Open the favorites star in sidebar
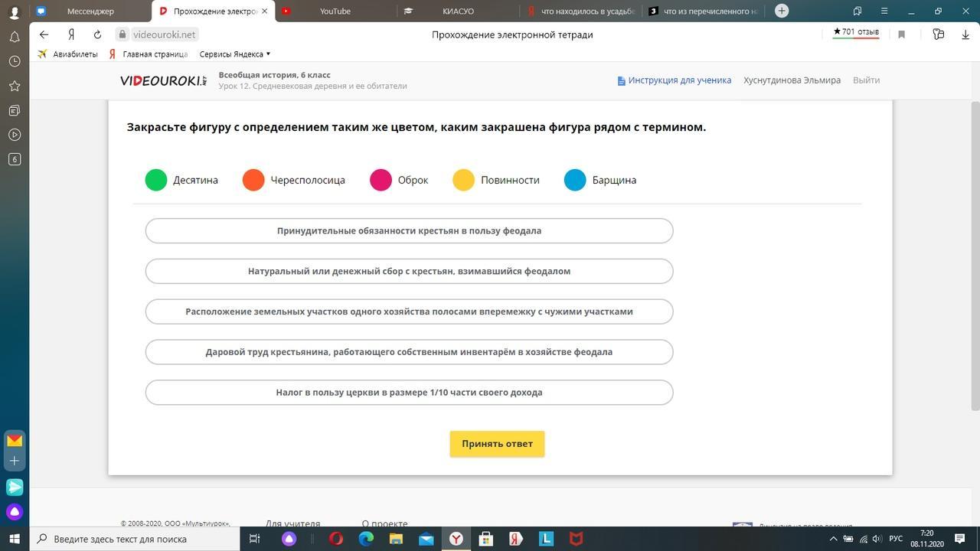 coord(15,86)
